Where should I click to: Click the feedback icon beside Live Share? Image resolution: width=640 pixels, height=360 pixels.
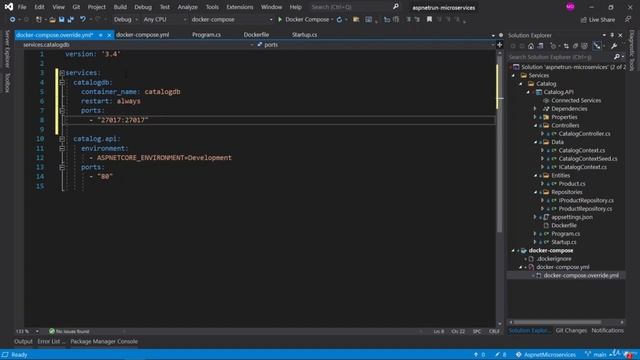coord(627,20)
